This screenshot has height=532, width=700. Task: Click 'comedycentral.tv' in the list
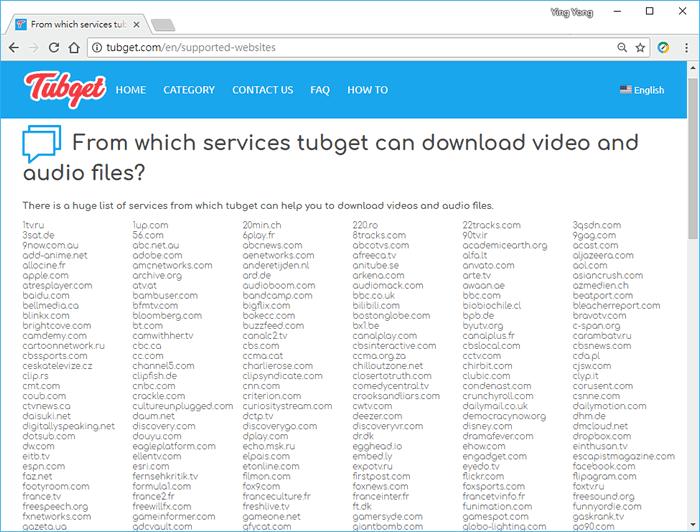(x=391, y=386)
